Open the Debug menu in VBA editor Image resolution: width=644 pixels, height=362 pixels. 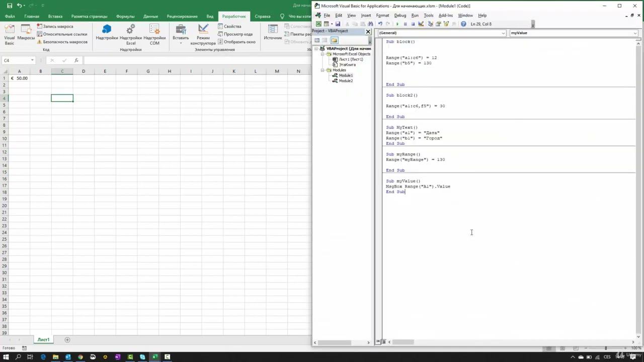(400, 16)
